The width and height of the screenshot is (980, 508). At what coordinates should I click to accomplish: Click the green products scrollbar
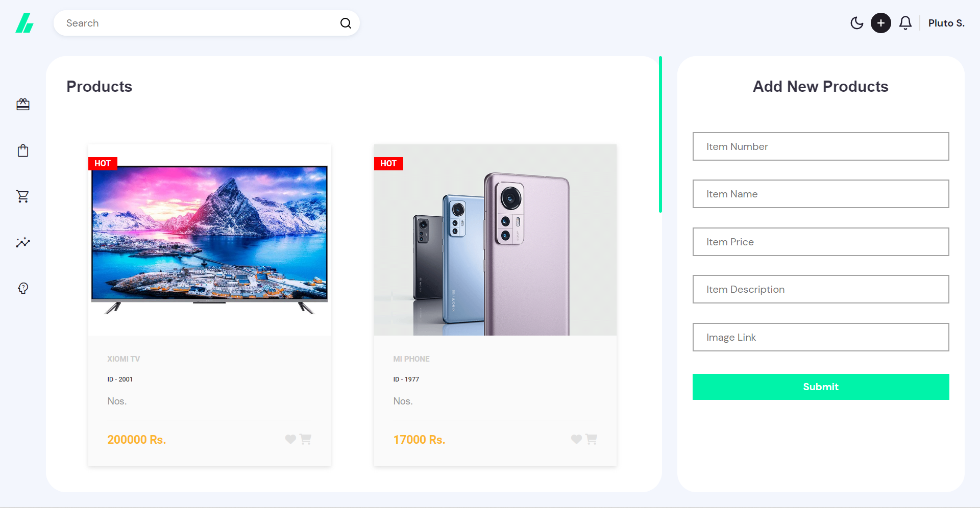coord(660,134)
